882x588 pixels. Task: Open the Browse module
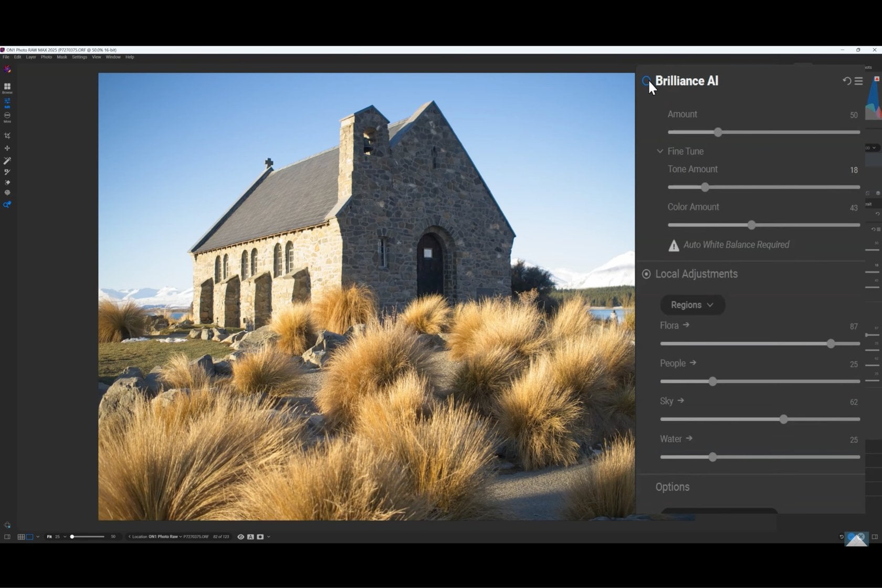pyautogui.click(x=7, y=88)
